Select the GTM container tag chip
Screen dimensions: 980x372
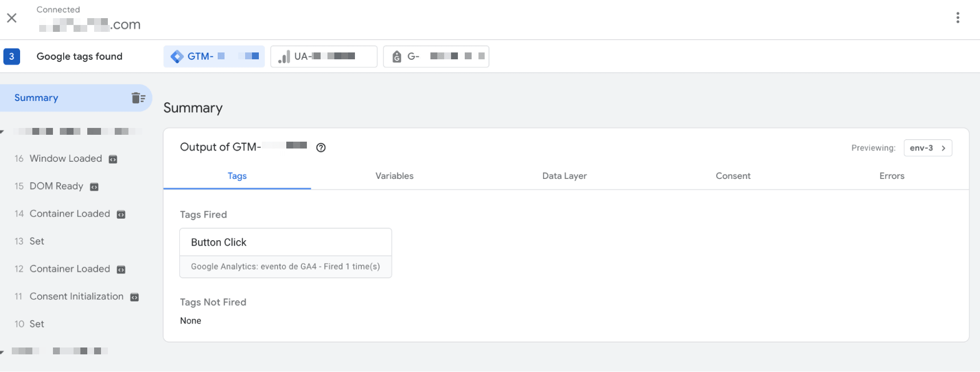[x=214, y=56]
